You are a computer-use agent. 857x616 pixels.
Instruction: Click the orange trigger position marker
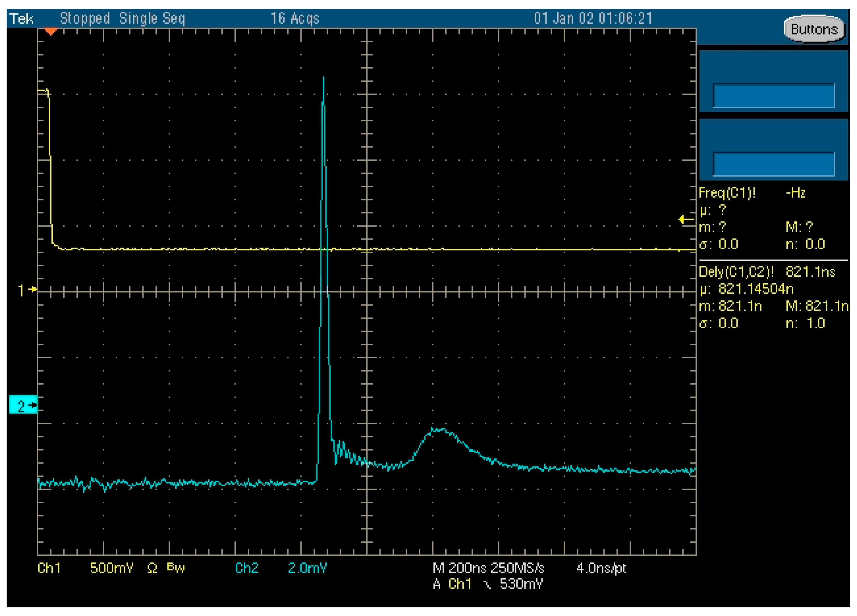pyautogui.click(x=51, y=32)
